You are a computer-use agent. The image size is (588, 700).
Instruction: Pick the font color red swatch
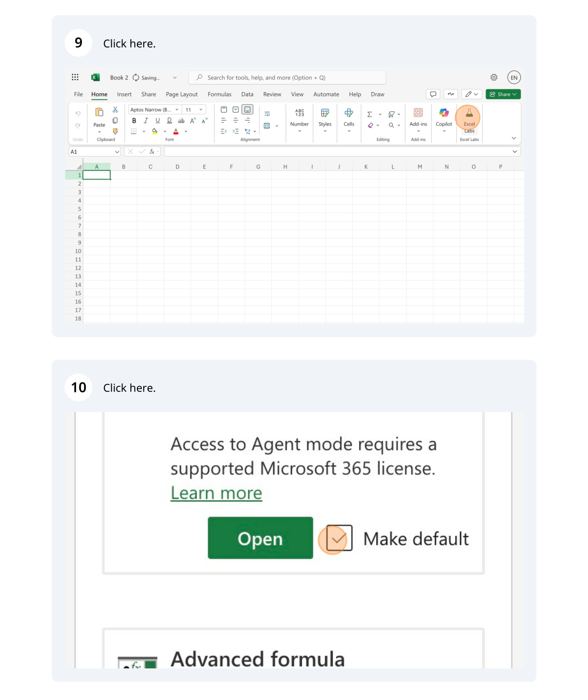[176, 131]
